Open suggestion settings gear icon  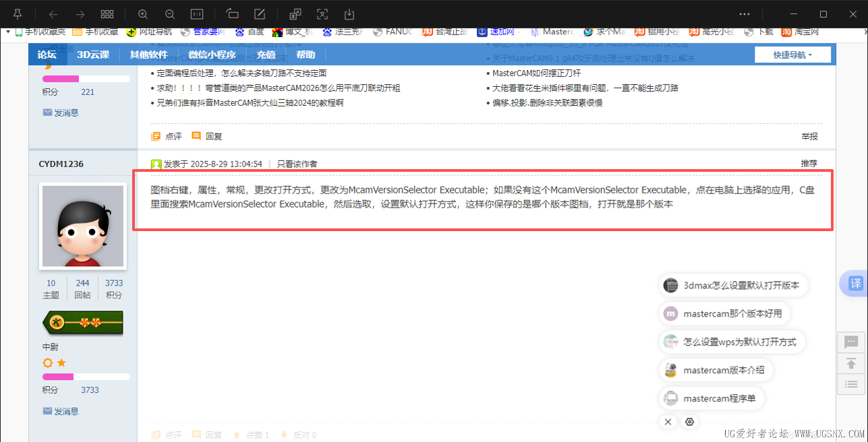(x=689, y=422)
